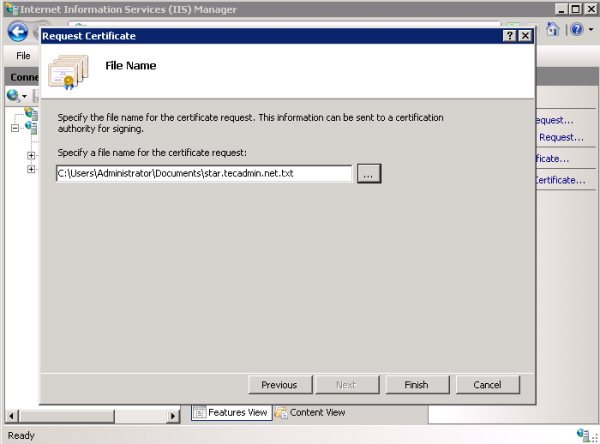Click the status bar network icon
The width and height of the screenshot is (600, 444).
tap(582, 435)
